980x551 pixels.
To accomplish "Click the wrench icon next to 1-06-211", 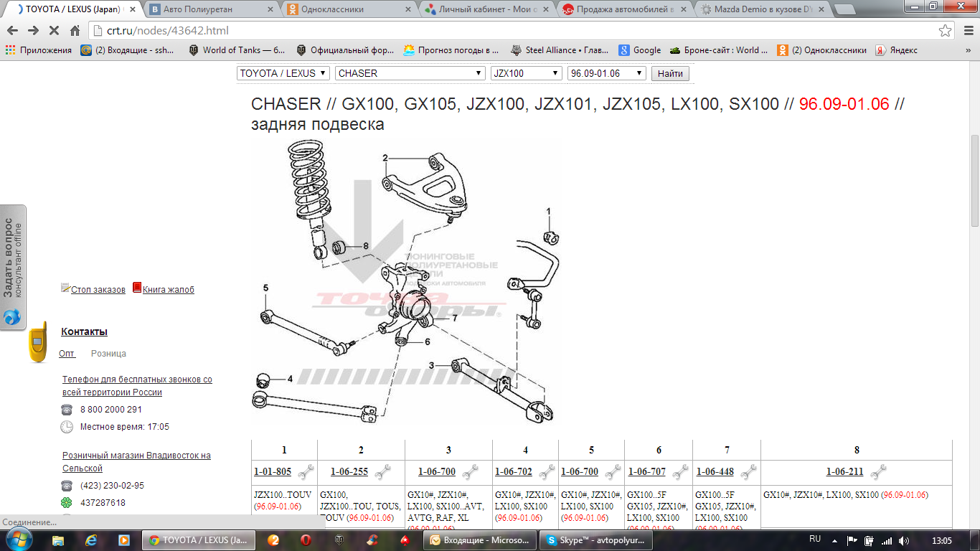I will (x=878, y=471).
